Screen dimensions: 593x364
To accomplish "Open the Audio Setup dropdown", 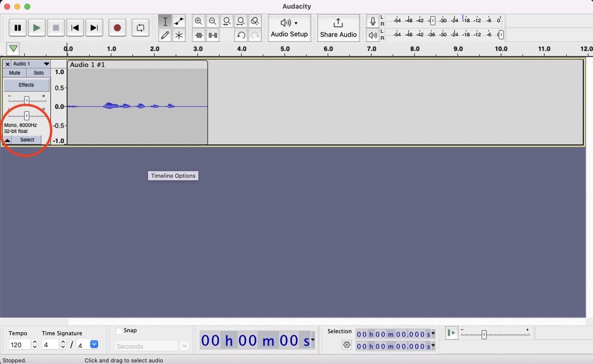I will click(x=290, y=28).
